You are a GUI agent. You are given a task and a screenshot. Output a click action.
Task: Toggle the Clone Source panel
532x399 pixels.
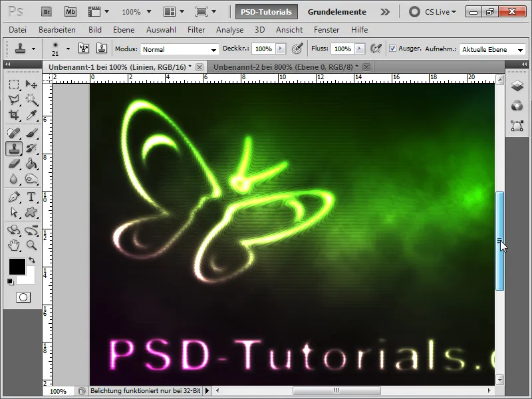pos(102,49)
